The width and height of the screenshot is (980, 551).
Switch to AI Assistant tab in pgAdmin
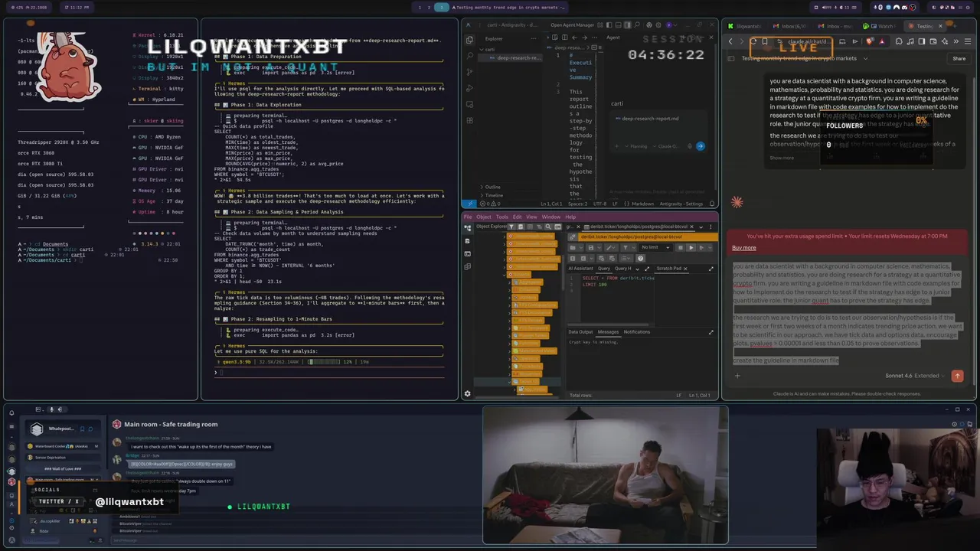click(x=581, y=269)
